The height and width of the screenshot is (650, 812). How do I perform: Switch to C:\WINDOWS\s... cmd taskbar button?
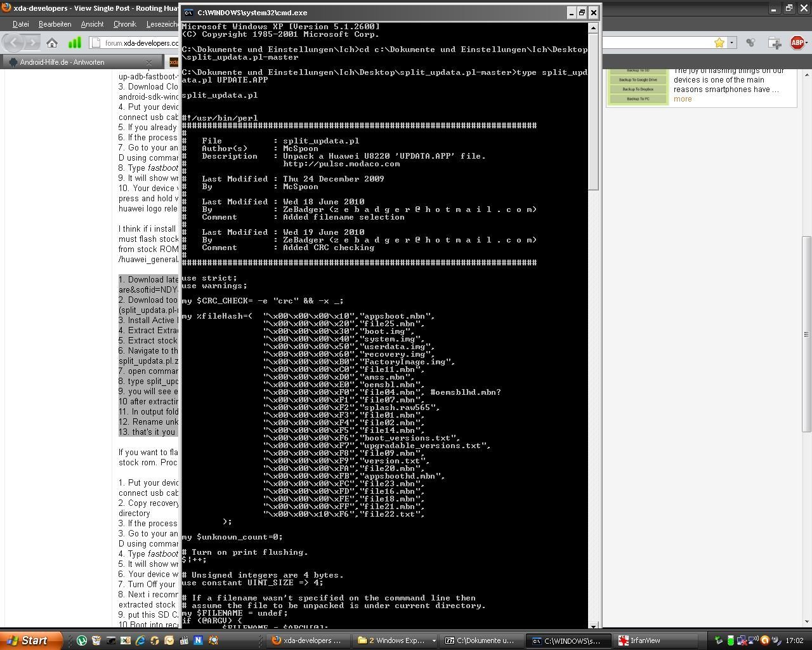click(569, 640)
